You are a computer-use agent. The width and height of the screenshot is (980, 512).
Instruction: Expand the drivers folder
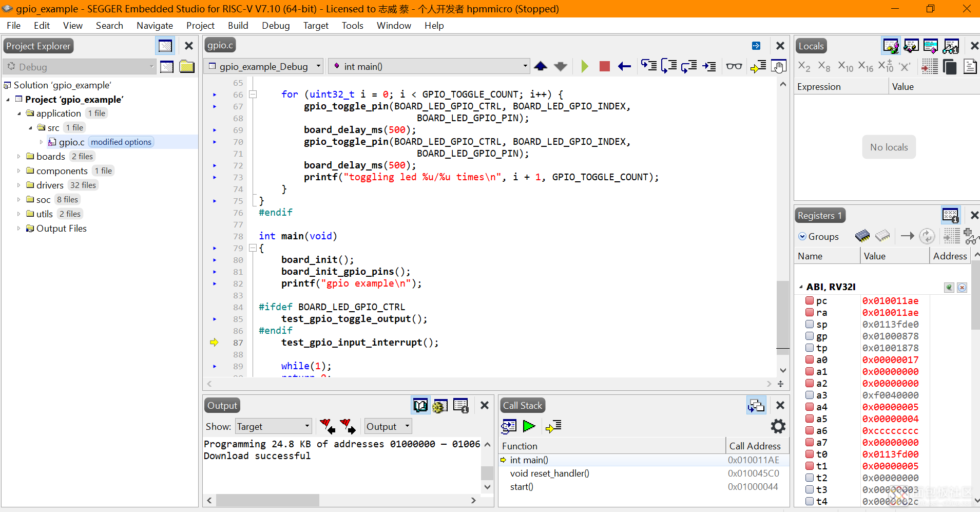pos(18,185)
